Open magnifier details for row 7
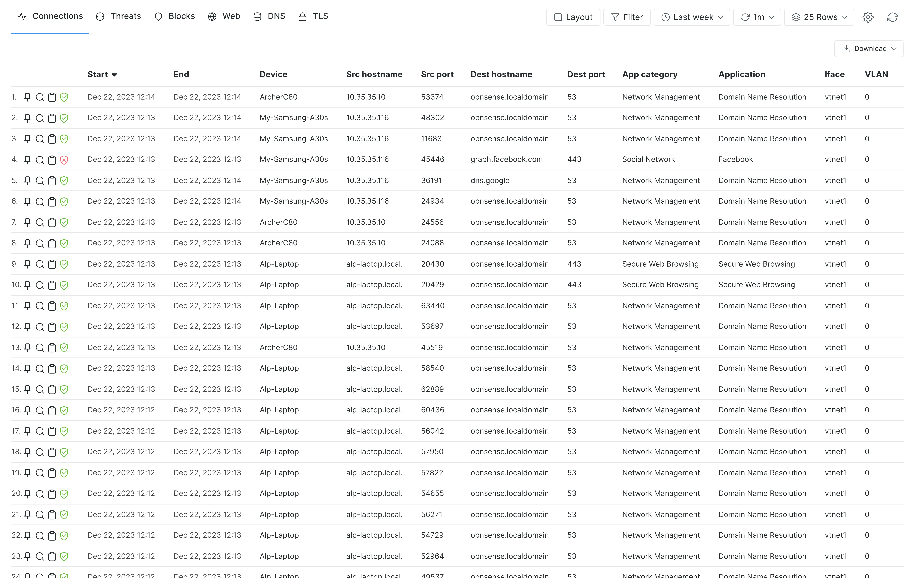915x588 pixels. coord(40,223)
